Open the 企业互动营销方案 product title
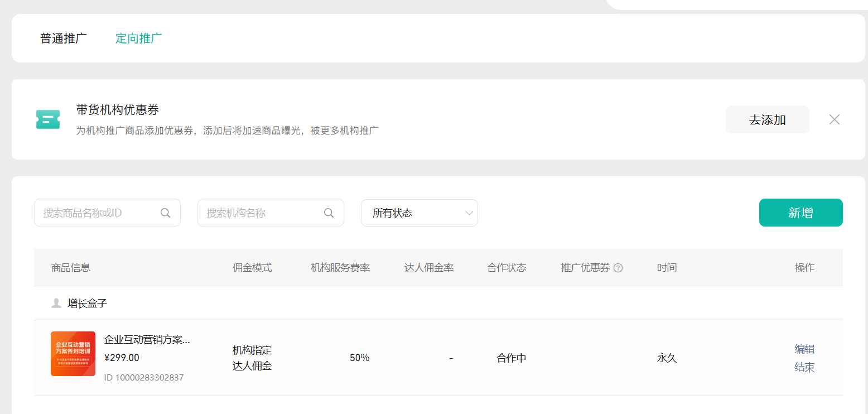Viewport: 868px width, 414px height. click(147, 340)
